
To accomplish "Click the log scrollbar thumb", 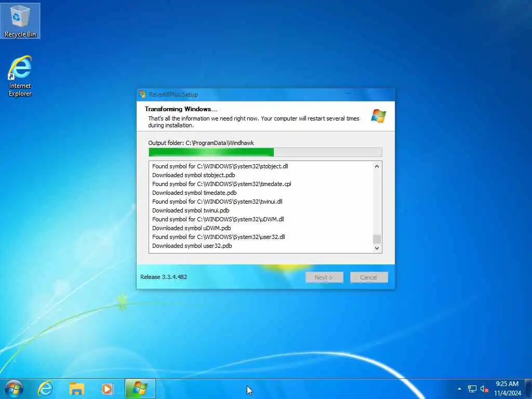I will click(377, 239).
